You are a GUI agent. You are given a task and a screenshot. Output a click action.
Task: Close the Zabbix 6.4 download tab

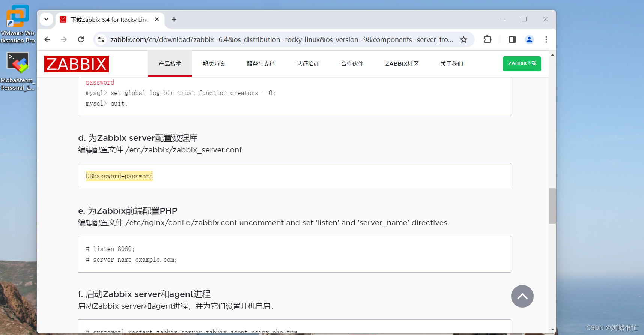coord(157,19)
